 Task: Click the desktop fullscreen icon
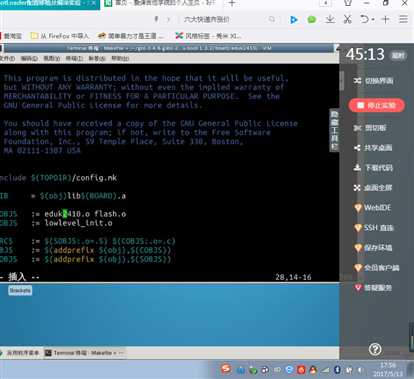tap(357, 188)
